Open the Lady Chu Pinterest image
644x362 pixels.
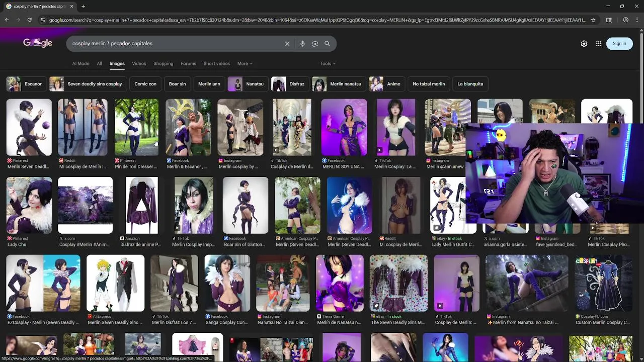(x=29, y=205)
